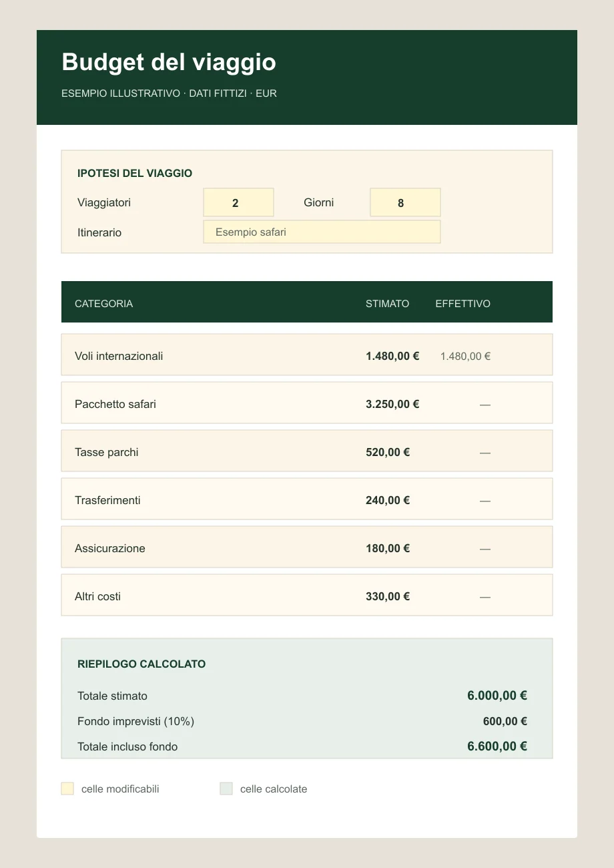Select the Trasferimenti row label
The width and height of the screenshot is (614, 868).
point(107,500)
